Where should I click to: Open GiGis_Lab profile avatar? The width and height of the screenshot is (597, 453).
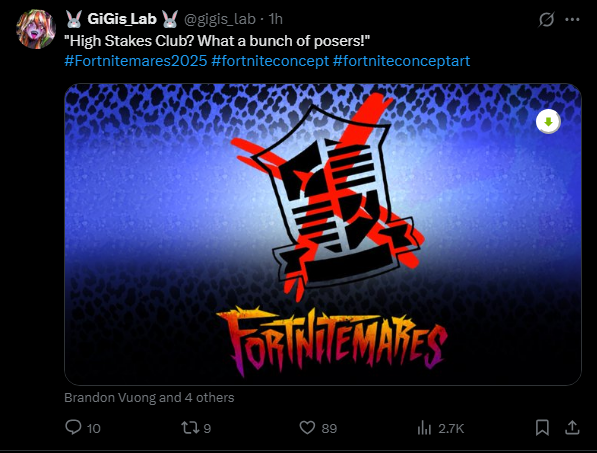point(36,29)
